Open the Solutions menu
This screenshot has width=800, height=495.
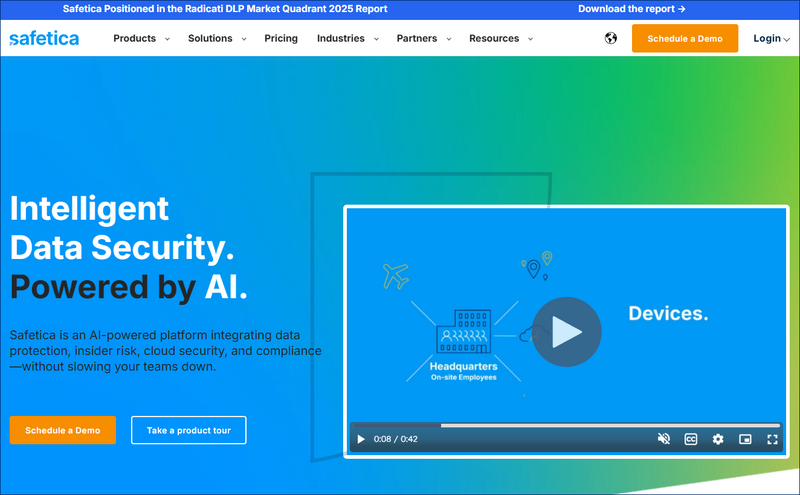click(210, 38)
